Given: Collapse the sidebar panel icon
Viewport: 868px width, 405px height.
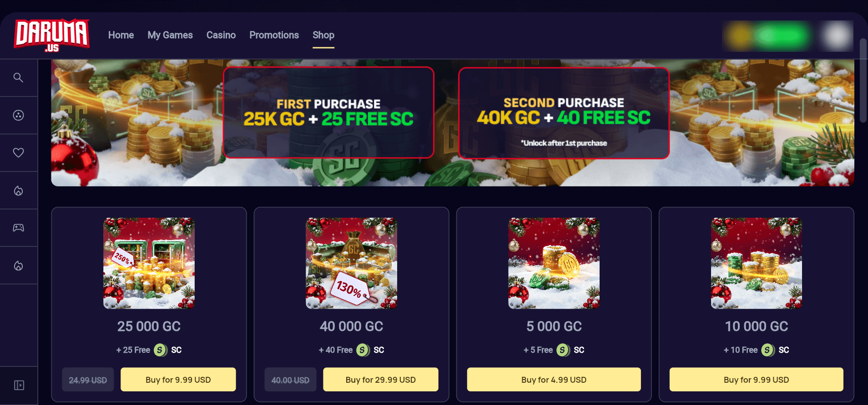Looking at the screenshot, I should pos(19,385).
